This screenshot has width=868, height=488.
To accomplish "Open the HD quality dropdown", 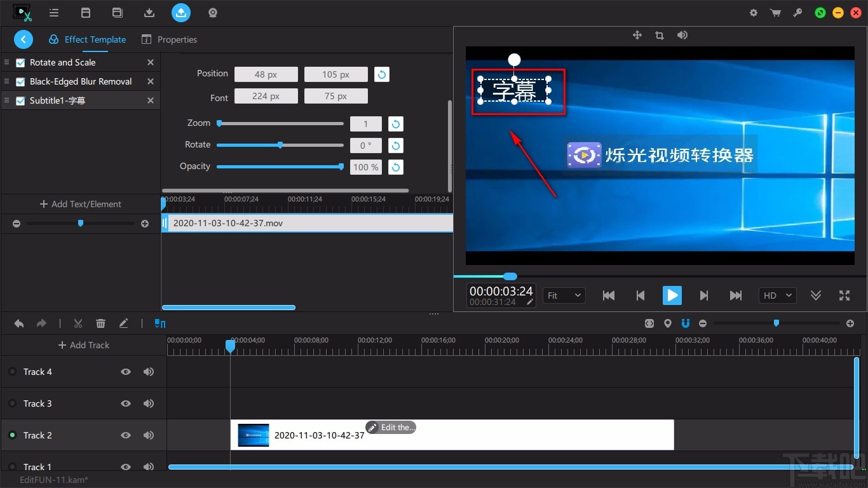I will (777, 295).
